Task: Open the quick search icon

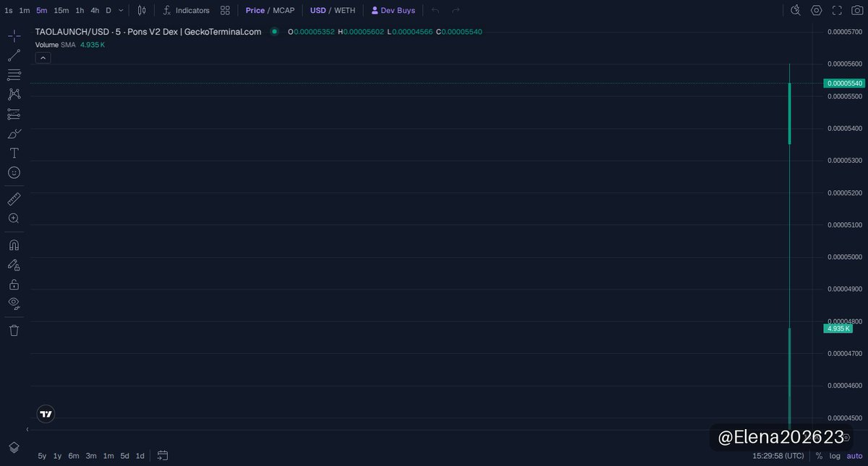Action: point(796,10)
